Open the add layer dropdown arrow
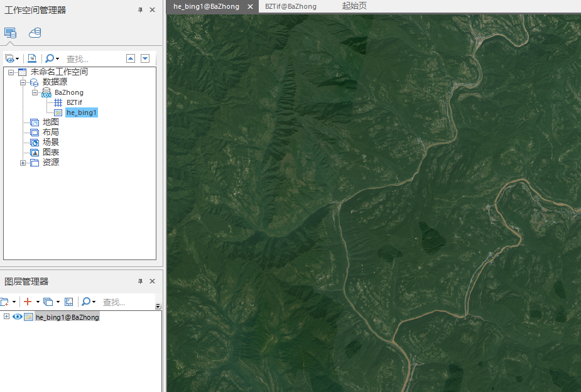 pos(38,302)
